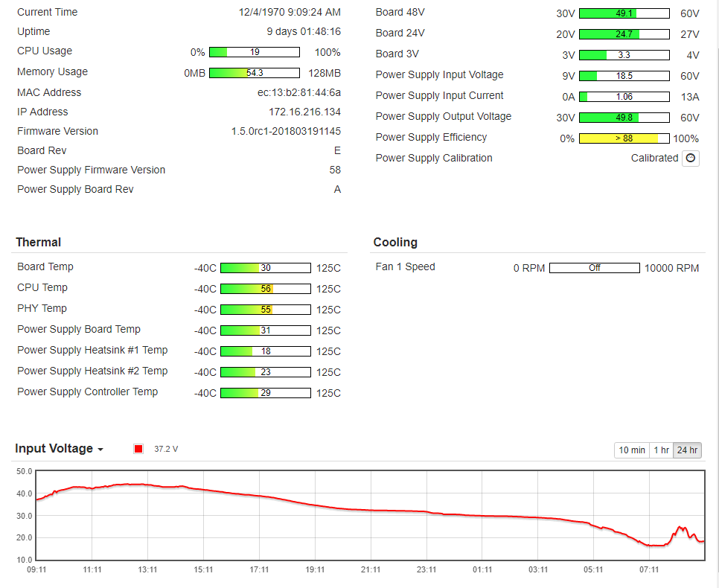Image resolution: width=719 pixels, height=588 pixels.
Task: Click the Calibrated status text
Action: (654, 159)
